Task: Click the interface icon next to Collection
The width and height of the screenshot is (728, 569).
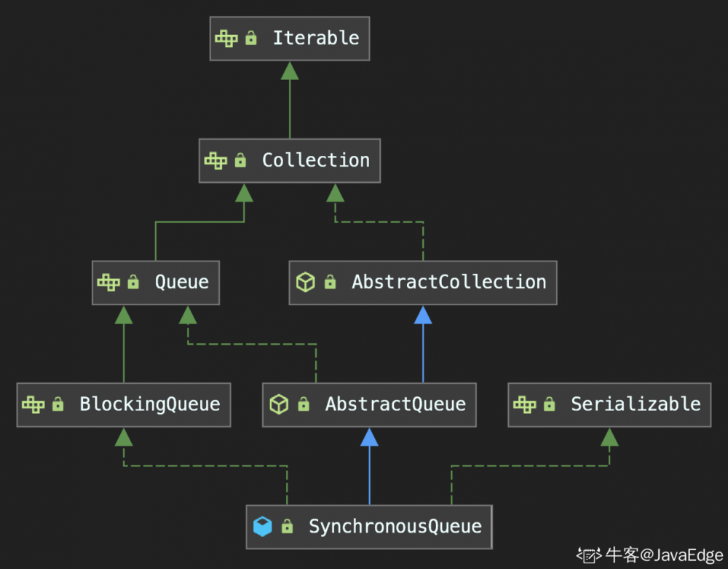Action: point(214,160)
